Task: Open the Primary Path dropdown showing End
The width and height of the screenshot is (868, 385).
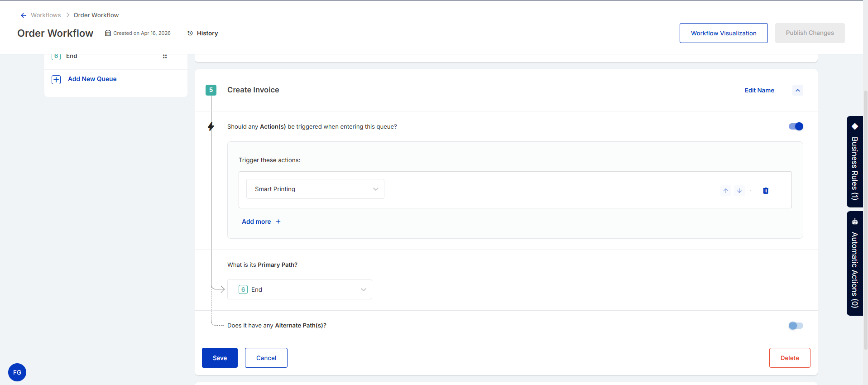Action: coord(300,289)
